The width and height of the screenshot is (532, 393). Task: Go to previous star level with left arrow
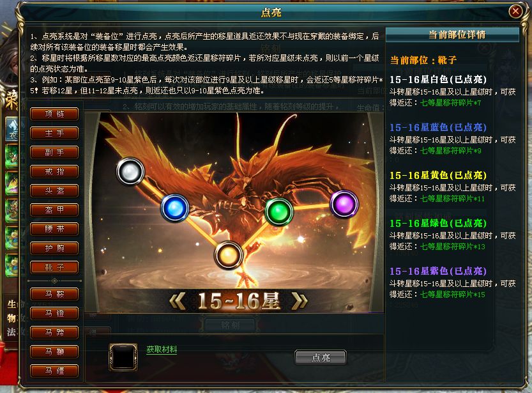[178, 301]
